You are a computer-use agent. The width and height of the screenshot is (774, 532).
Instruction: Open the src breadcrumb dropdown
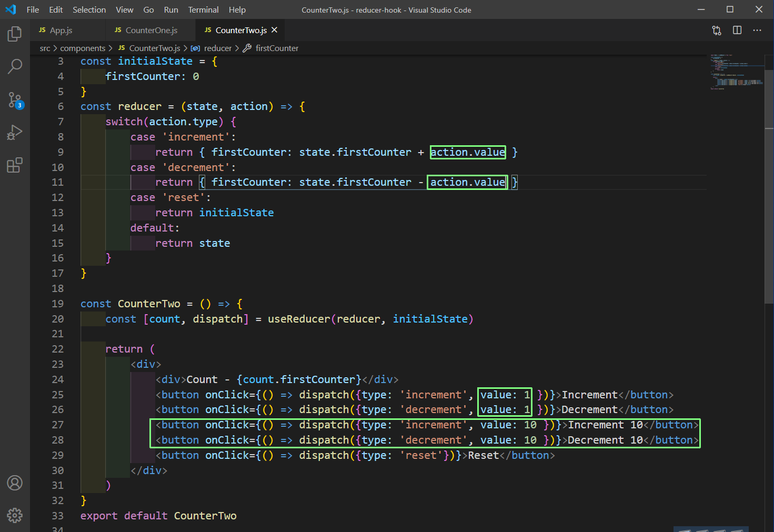pyautogui.click(x=45, y=48)
